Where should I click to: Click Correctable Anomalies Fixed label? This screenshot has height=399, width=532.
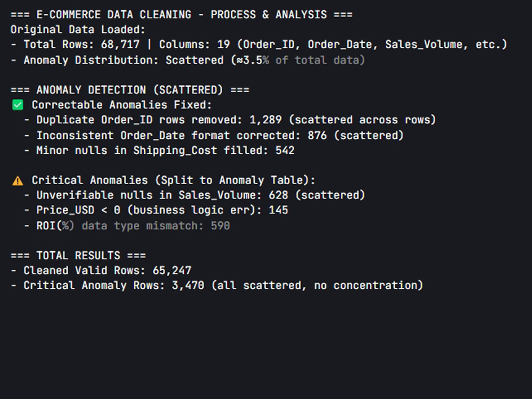coord(121,105)
